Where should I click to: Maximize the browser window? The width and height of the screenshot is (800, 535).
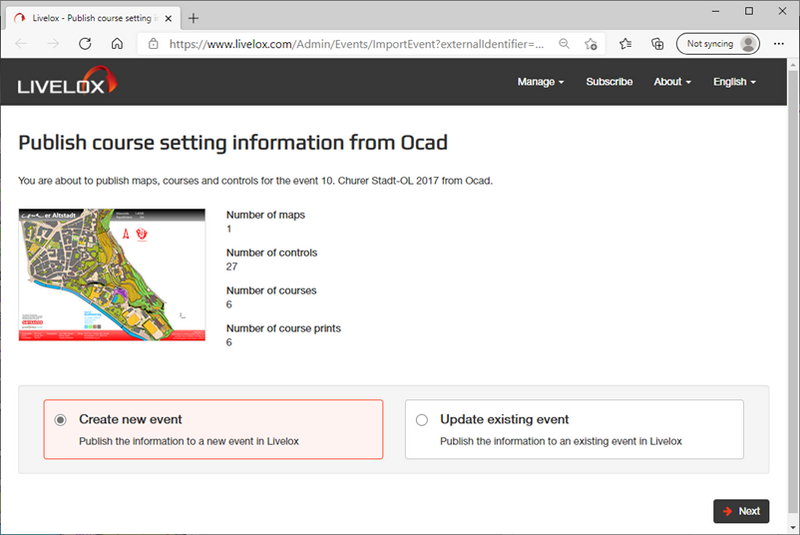pos(748,11)
